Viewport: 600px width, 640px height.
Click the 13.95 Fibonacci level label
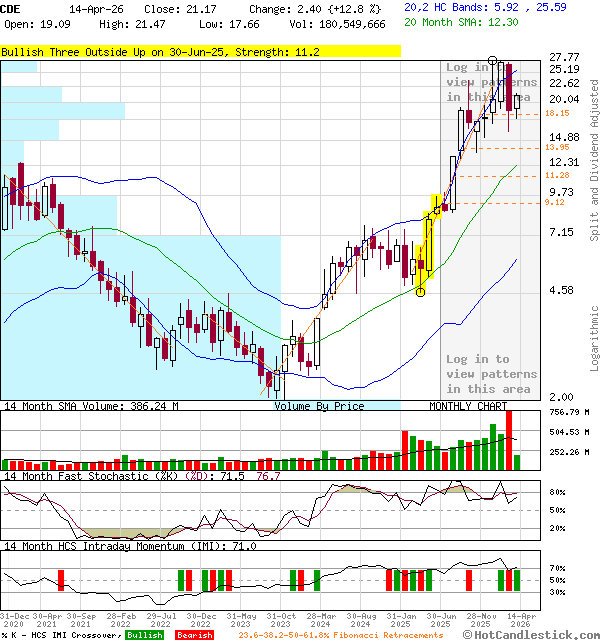[x=556, y=147]
